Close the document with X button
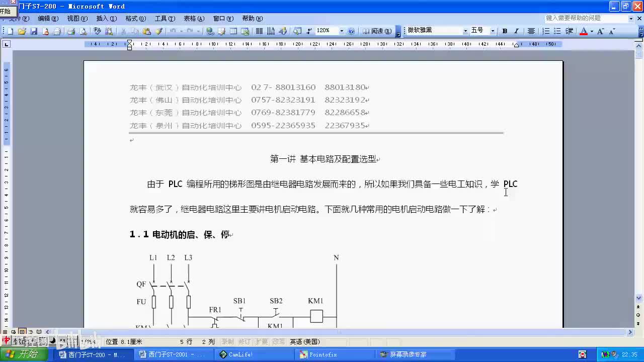The width and height of the screenshot is (644, 362). click(x=639, y=18)
